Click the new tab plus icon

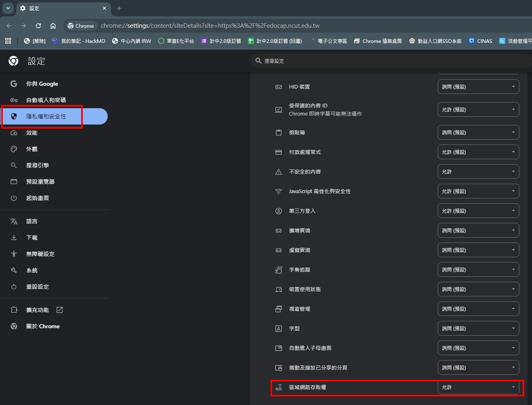(x=119, y=8)
